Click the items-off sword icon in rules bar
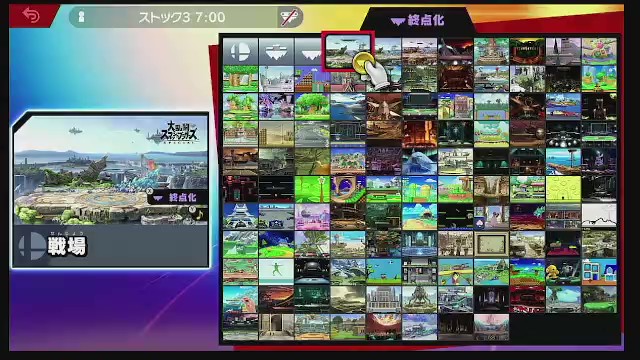The height and width of the screenshot is (360, 640). pos(289,17)
